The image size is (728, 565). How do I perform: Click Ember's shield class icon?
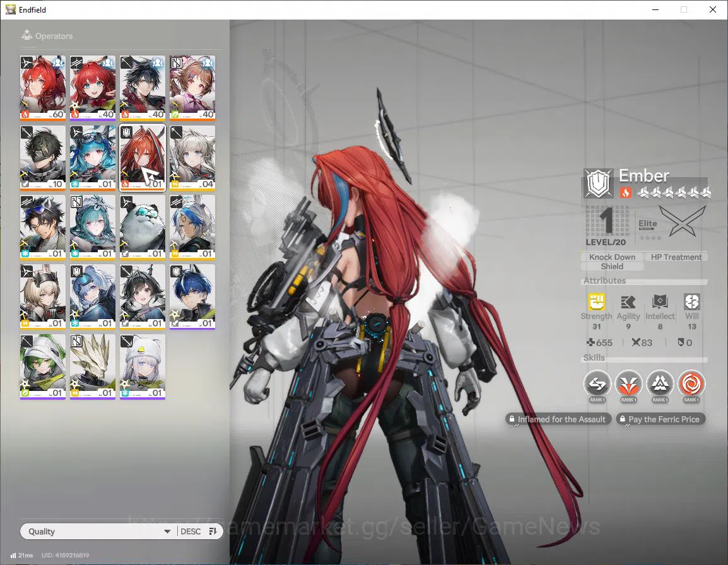pos(599,183)
